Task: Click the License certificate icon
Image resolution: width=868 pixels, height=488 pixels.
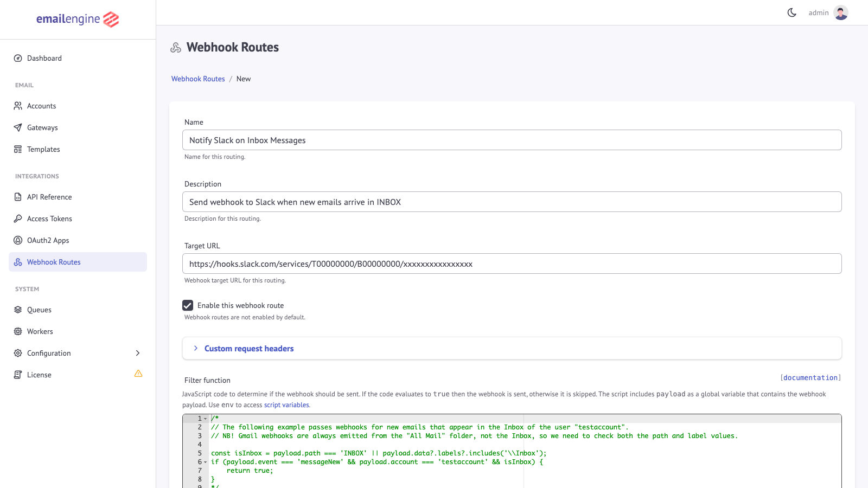Action: (x=18, y=375)
